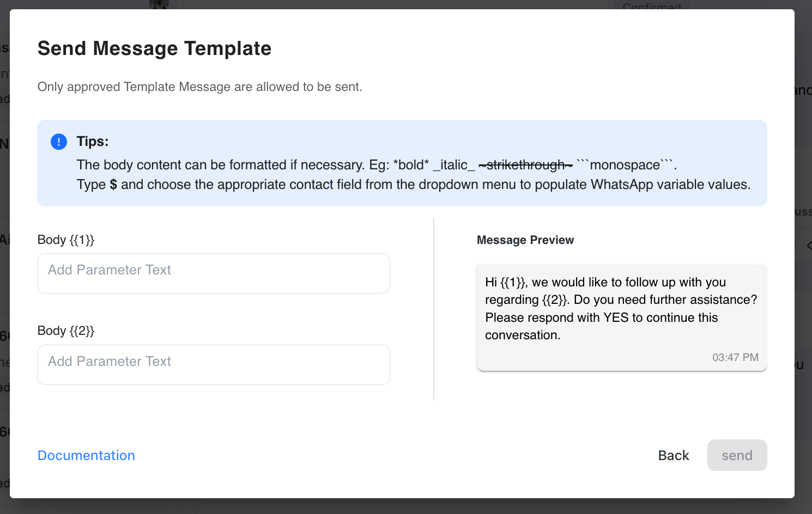This screenshot has height=514, width=812.
Task: Click the *bold* formatting example
Action: pyautogui.click(x=411, y=165)
